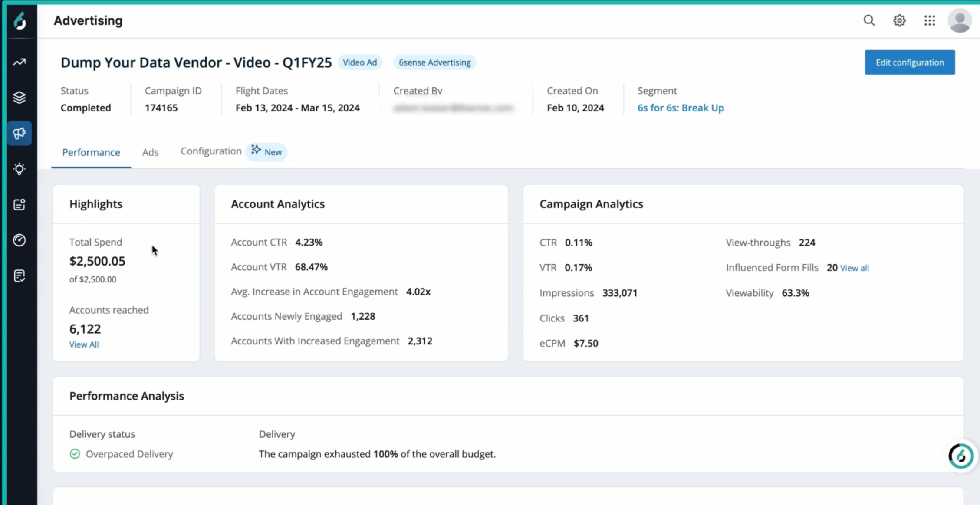This screenshot has width=980, height=505.
Task: Click the gauge dashboard sidebar icon
Action: [20, 240]
